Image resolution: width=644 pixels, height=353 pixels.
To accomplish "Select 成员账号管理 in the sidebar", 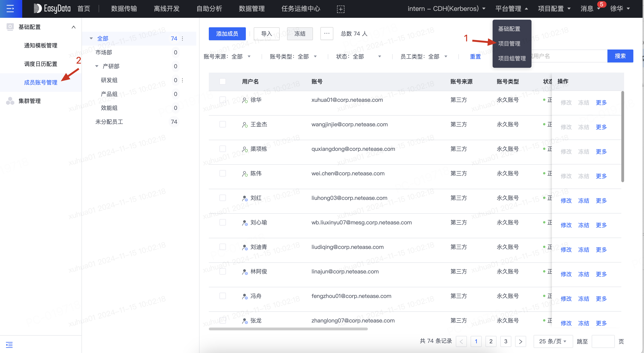I will 41,82.
